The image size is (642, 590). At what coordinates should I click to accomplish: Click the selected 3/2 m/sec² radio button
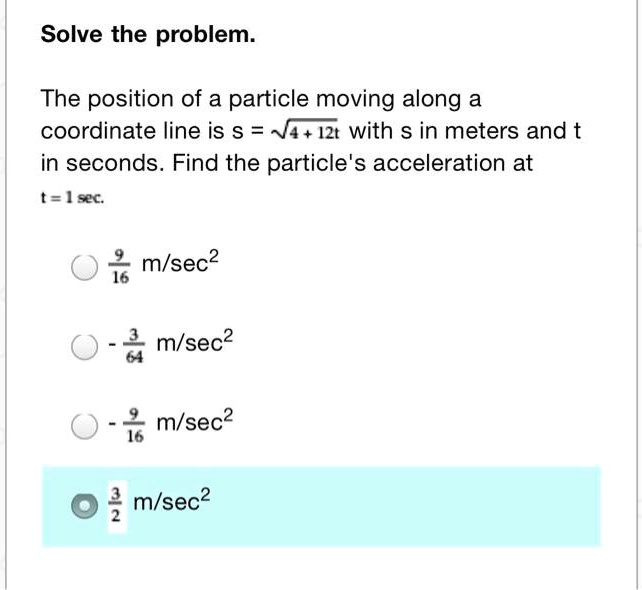(x=85, y=507)
